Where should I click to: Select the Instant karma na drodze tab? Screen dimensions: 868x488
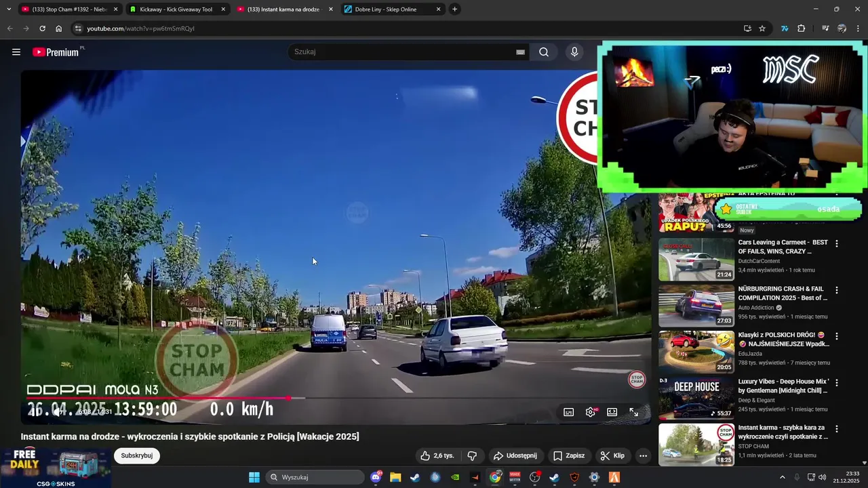click(283, 9)
